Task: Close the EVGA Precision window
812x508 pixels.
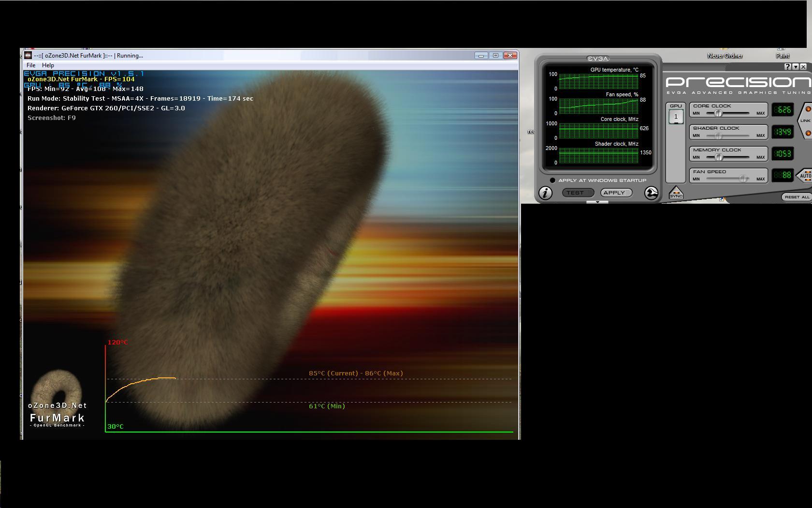Action: point(803,67)
